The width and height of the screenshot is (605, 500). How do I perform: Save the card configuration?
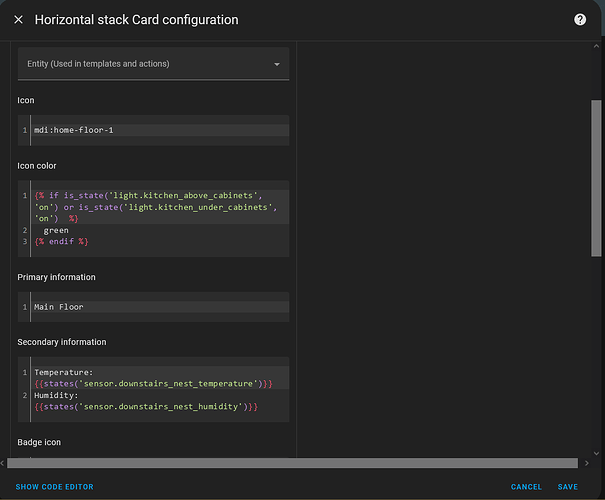coord(568,487)
